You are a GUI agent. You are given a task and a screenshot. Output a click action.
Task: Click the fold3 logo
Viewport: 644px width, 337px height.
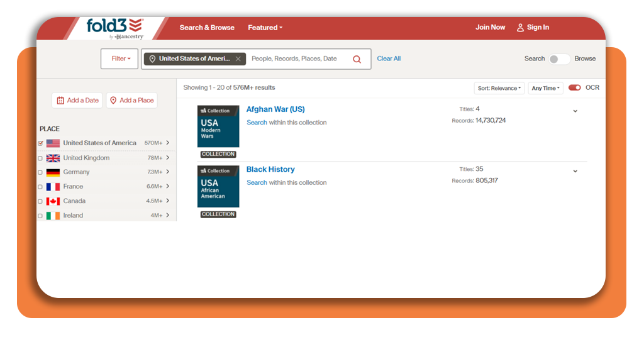[x=115, y=28]
